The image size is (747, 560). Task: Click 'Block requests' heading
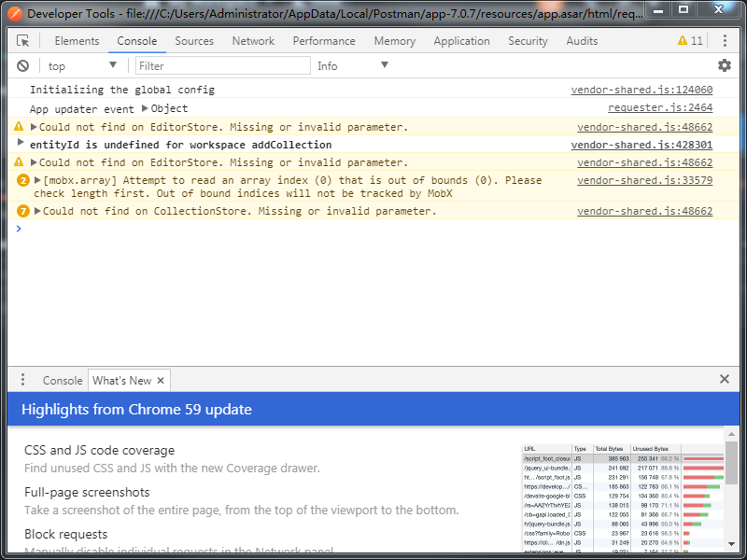[x=65, y=534]
